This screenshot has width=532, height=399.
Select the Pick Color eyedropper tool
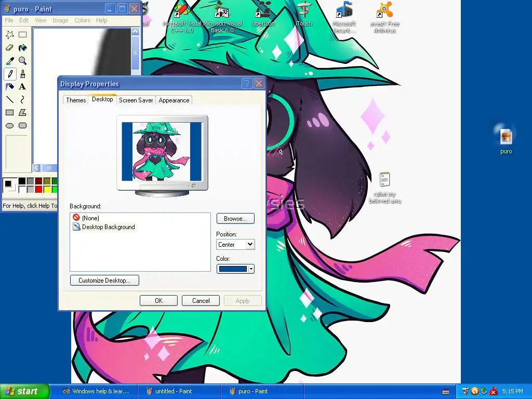click(x=10, y=61)
